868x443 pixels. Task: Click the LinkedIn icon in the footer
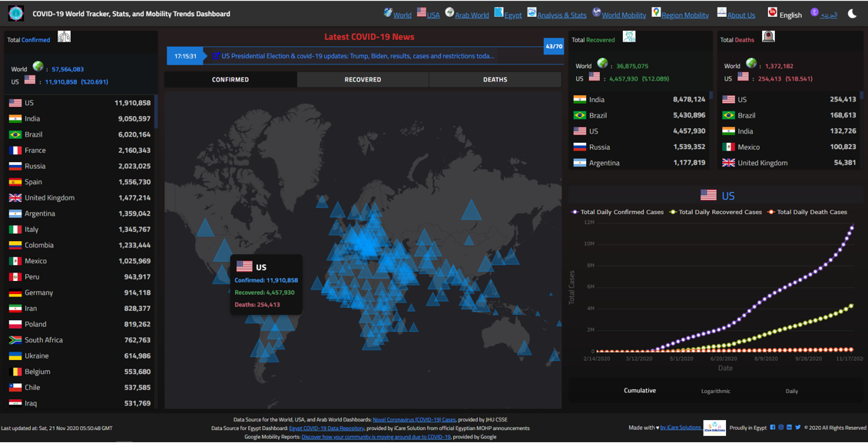tap(789, 428)
